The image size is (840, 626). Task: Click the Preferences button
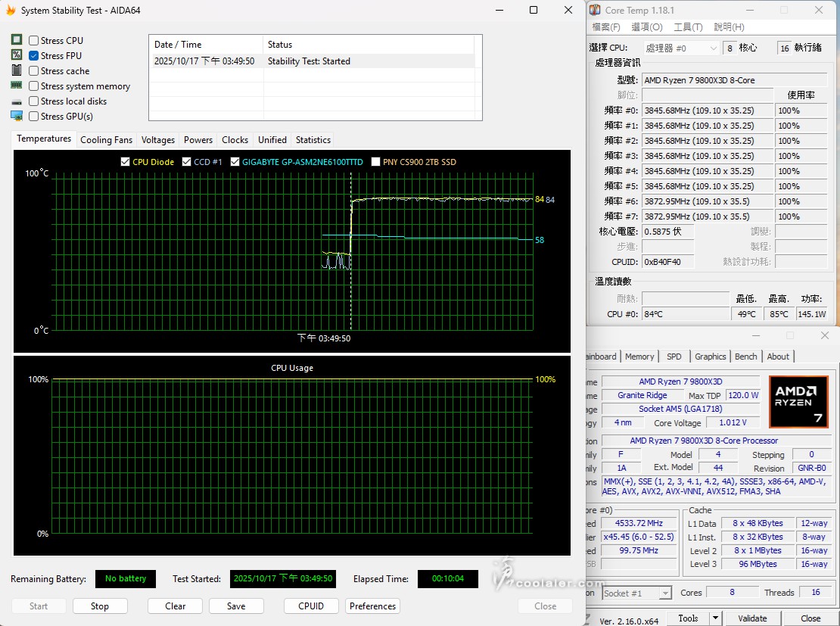tap(372, 606)
